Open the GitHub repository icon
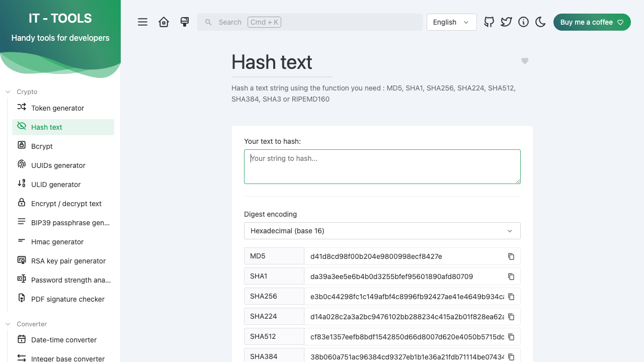The width and height of the screenshot is (644, 362). 489,22
